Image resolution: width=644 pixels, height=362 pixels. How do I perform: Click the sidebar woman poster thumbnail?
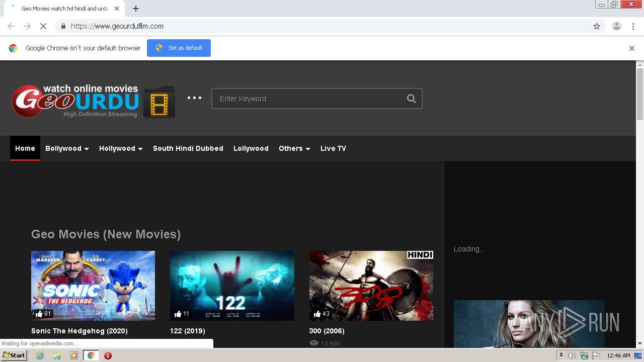(529, 324)
